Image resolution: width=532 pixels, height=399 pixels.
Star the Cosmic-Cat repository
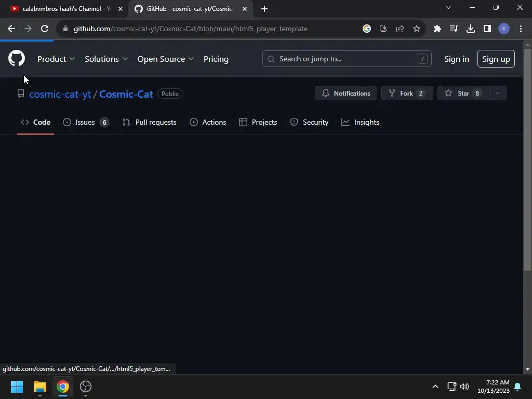(x=463, y=94)
